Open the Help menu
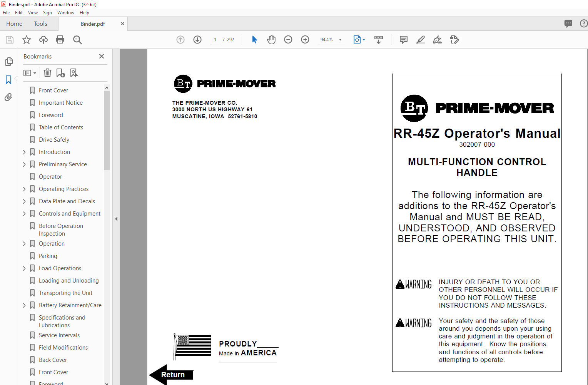This screenshot has height=385, width=588. click(84, 13)
